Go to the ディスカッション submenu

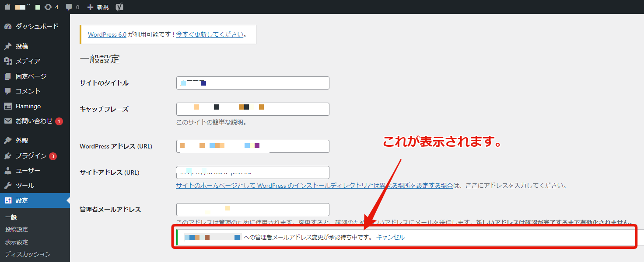(x=28, y=254)
